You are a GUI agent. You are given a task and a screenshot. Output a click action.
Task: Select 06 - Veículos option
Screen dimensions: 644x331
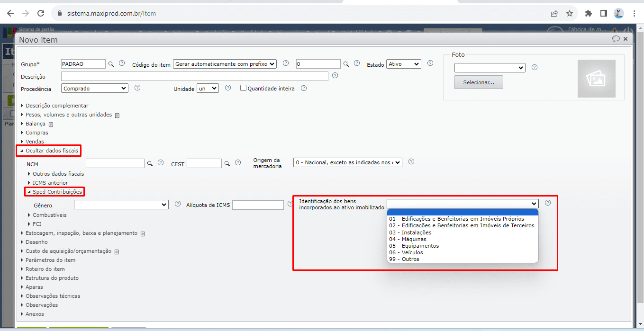tap(463, 252)
